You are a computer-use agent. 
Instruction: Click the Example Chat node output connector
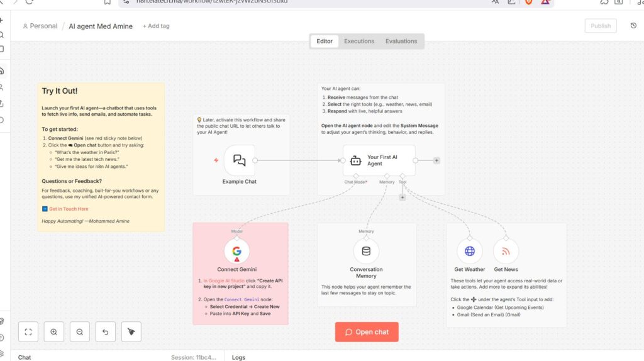point(255,160)
